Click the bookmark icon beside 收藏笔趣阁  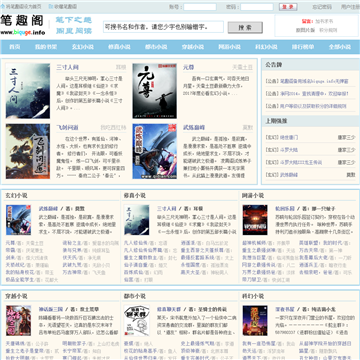(51, 7)
